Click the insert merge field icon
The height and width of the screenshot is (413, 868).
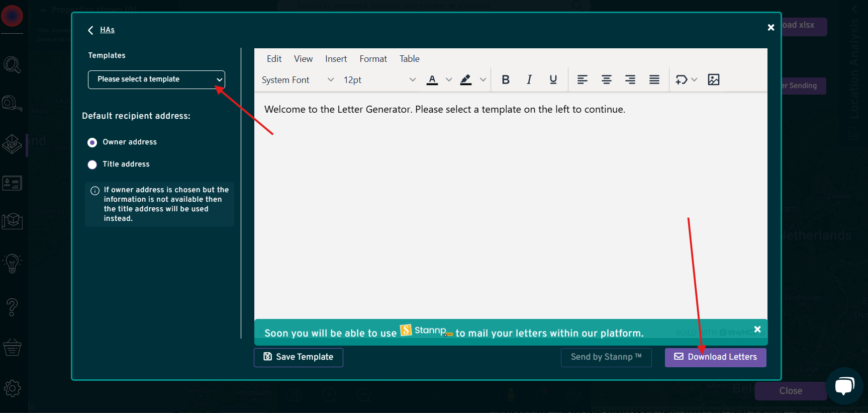pos(682,79)
